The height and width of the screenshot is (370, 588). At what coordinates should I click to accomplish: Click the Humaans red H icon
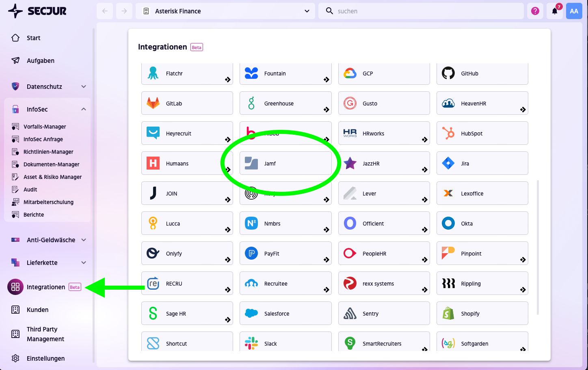[153, 163]
